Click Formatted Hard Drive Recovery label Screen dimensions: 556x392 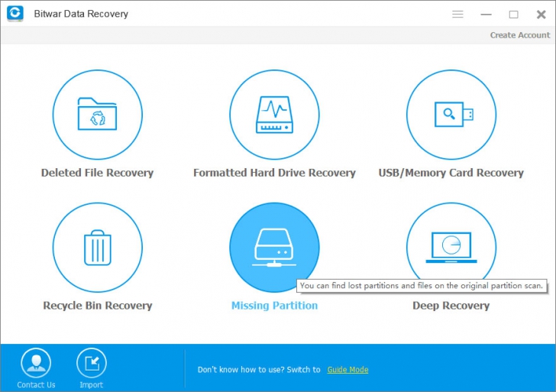coord(274,173)
